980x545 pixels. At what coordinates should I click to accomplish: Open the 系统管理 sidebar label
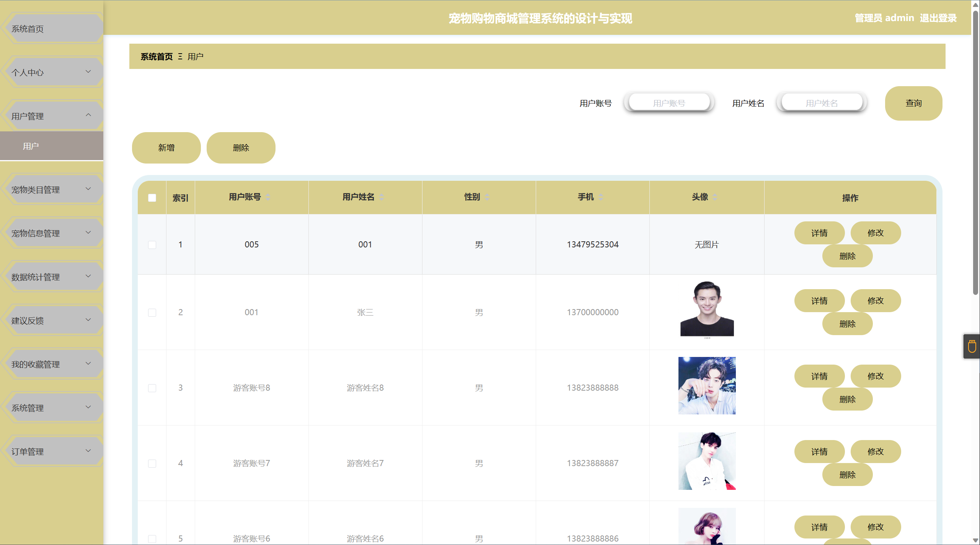[x=28, y=408]
